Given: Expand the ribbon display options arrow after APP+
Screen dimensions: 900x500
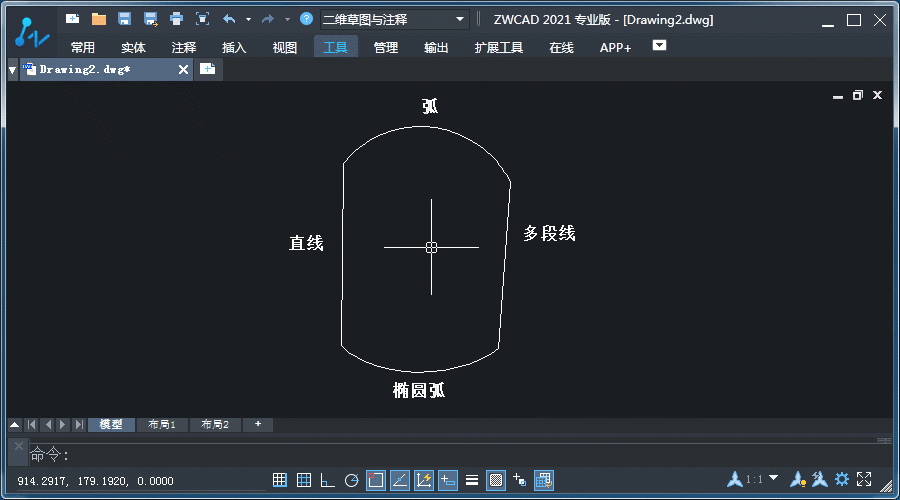Looking at the screenshot, I should (x=659, y=45).
